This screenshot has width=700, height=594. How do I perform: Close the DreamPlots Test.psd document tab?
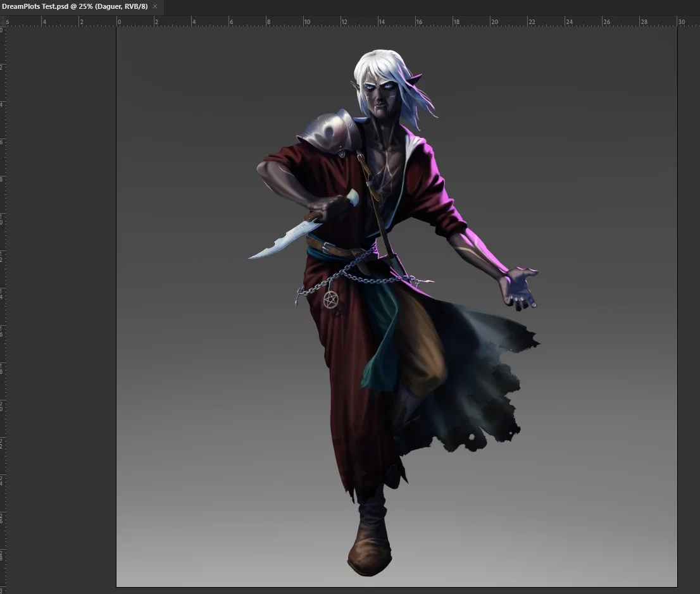(x=155, y=6)
